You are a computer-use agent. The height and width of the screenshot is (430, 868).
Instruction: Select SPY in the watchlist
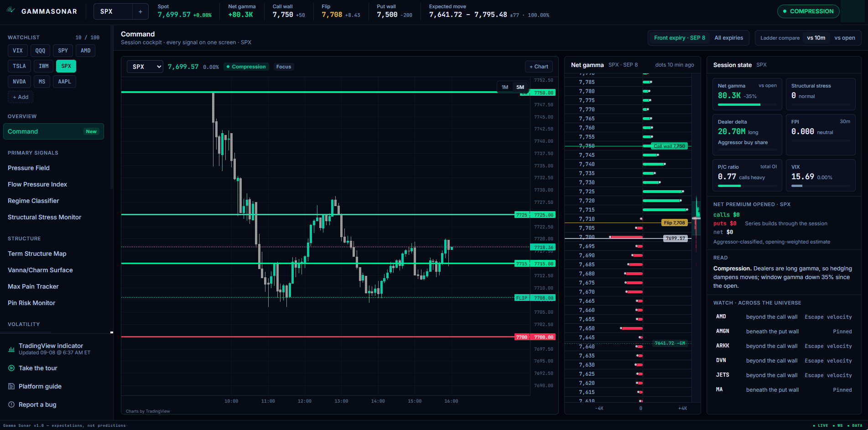click(x=63, y=51)
